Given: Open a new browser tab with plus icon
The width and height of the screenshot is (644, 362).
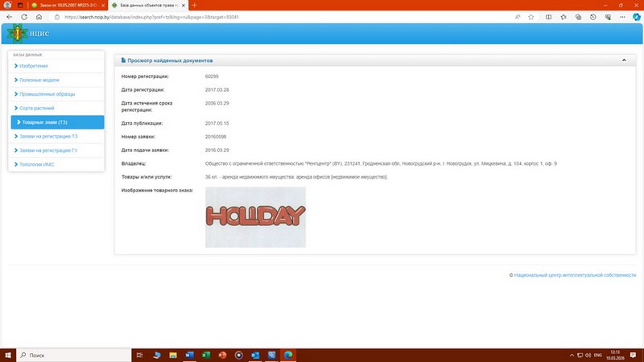Looking at the screenshot, I should coord(194,5).
